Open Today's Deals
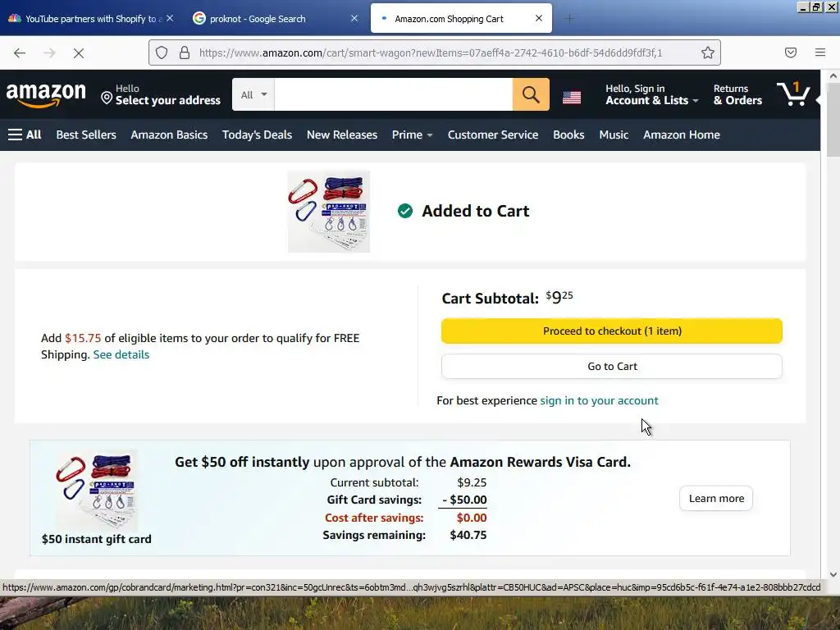Image resolution: width=840 pixels, height=630 pixels. click(257, 135)
